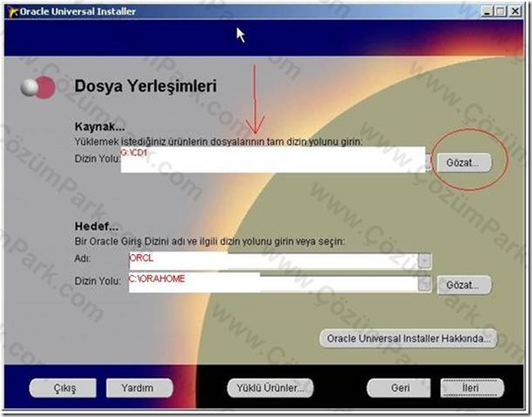This screenshot has height=417, width=532.
Task: Click the Çıkış button
Action: pyautogui.click(x=63, y=388)
